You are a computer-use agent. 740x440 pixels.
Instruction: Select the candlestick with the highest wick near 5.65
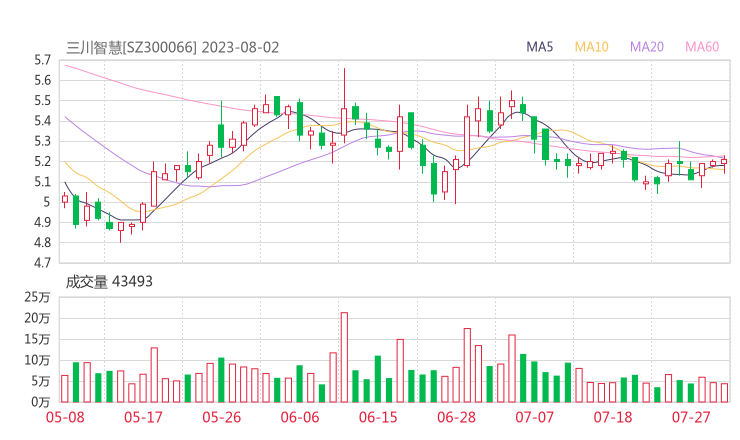coord(345,105)
